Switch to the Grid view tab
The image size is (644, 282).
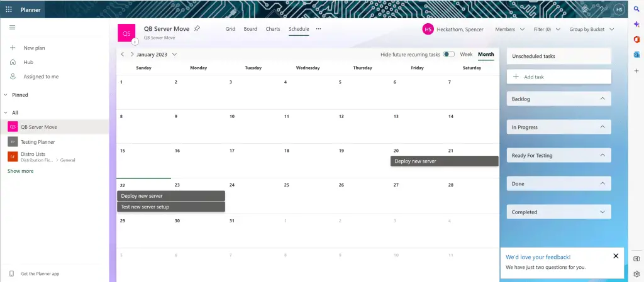230,29
